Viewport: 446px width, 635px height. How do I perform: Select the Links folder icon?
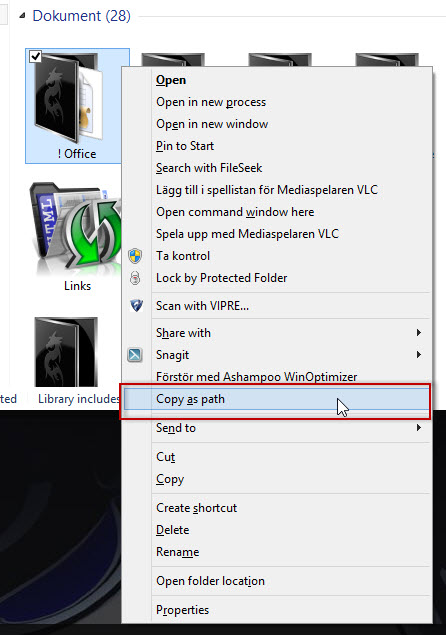pos(76,228)
